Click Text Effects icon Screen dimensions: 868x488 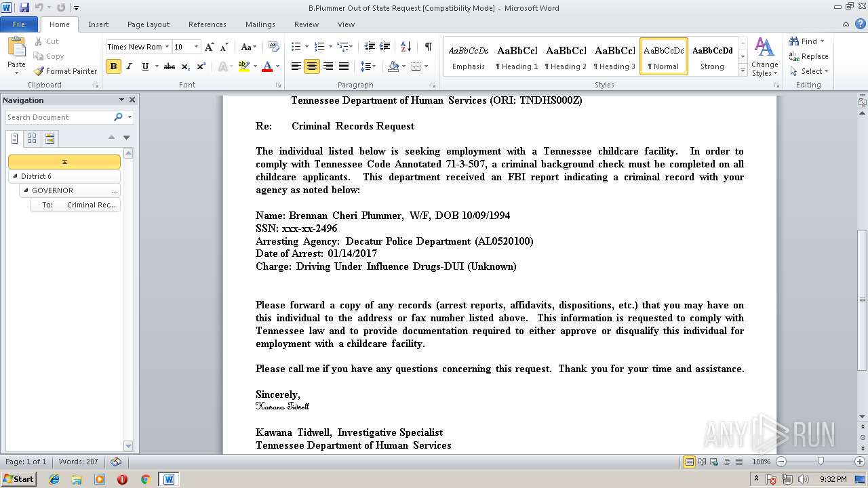pos(223,66)
